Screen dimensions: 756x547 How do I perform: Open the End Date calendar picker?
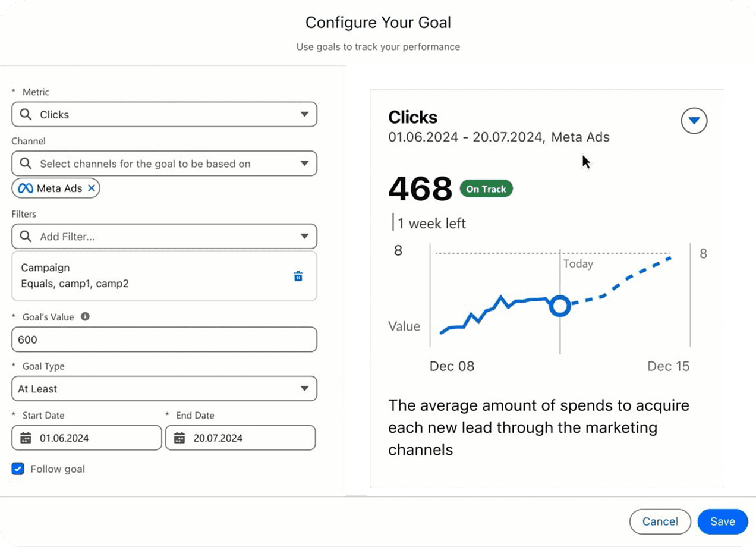click(x=177, y=438)
